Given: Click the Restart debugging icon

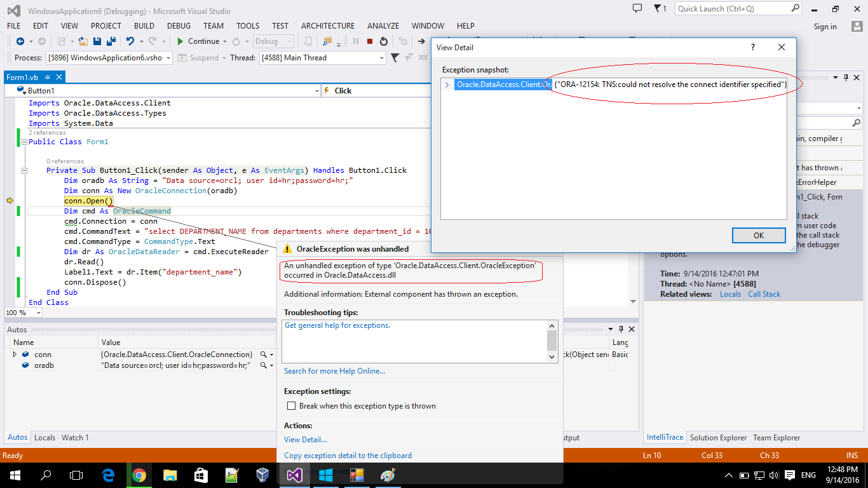Looking at the screenshot, I should tap(384, 41).
